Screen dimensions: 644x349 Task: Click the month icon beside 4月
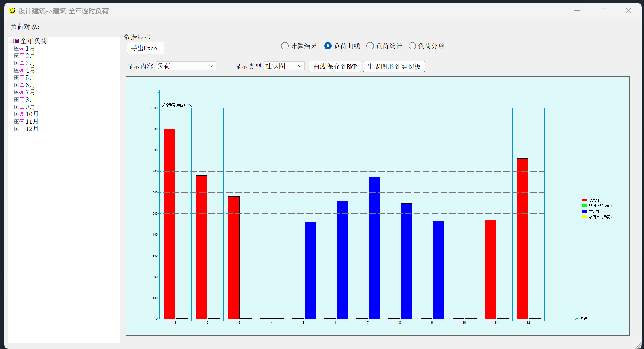[x=22, y=70]
